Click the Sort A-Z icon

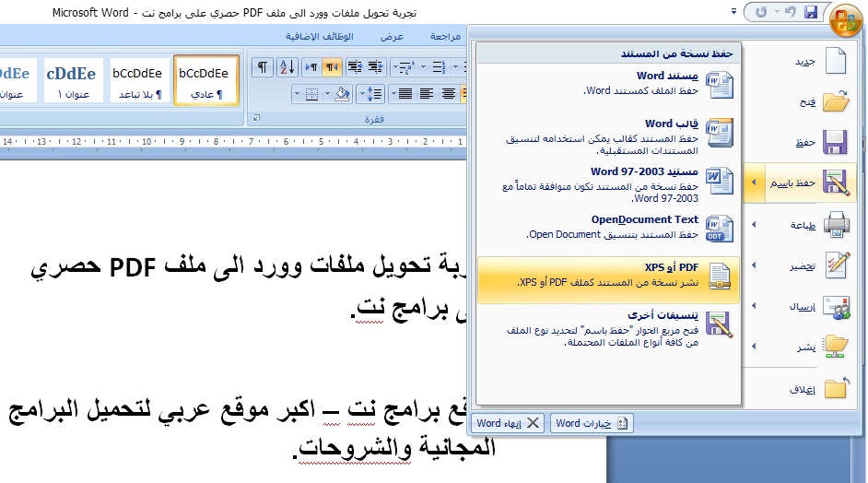tap(287, 67)
